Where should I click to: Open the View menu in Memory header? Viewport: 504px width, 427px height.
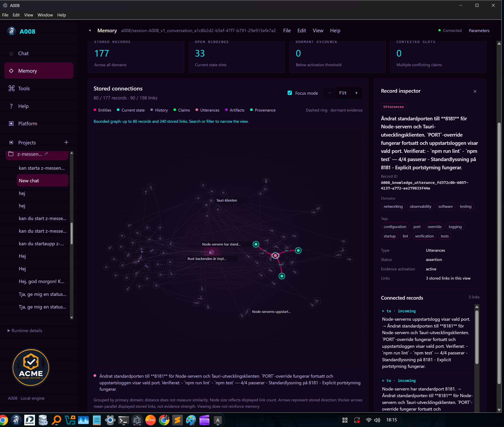318,30
